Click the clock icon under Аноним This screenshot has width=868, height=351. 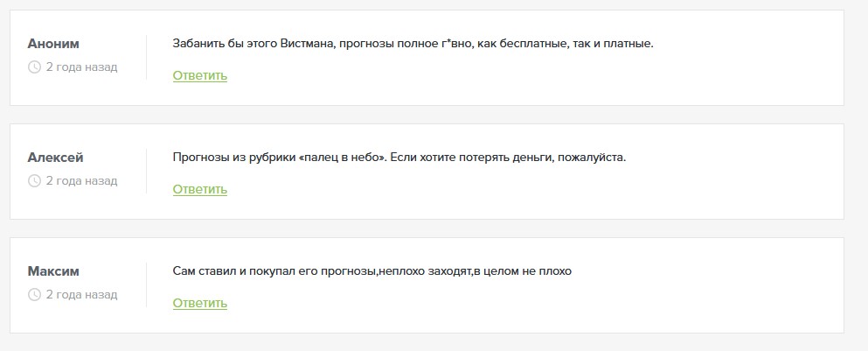[x=34, y=67]
